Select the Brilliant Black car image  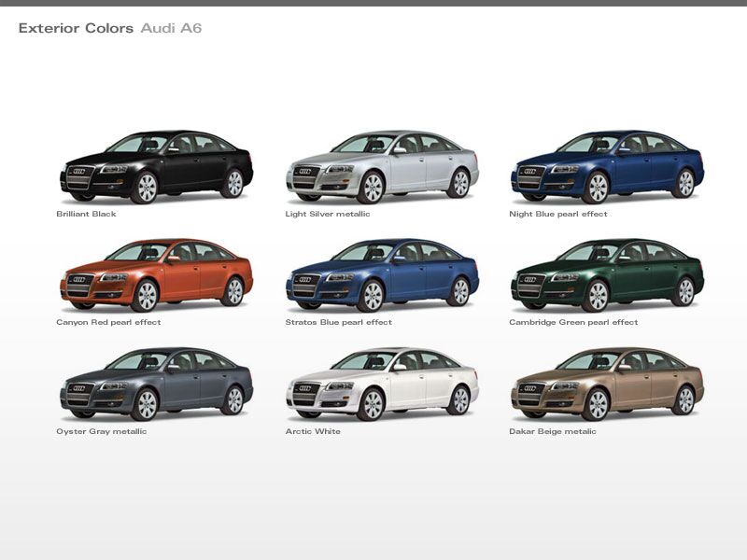coord(156,167)
